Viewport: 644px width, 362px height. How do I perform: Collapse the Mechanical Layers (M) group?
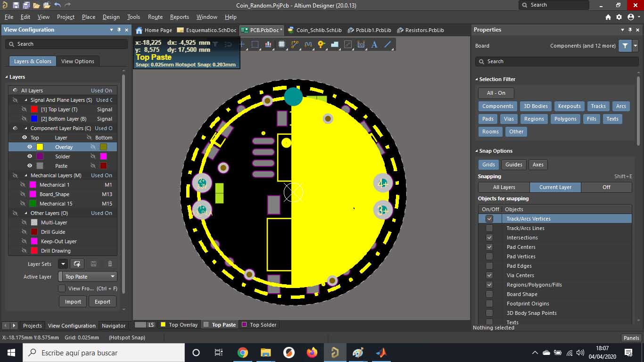(x=26, y=175)
